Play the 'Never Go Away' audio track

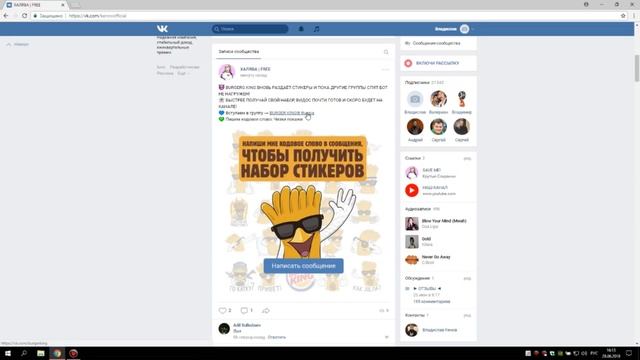coord(438,259)
